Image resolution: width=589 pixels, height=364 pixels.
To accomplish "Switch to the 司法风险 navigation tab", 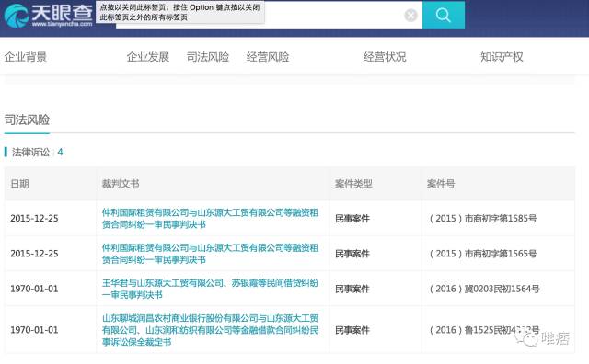I will (208, 57).
